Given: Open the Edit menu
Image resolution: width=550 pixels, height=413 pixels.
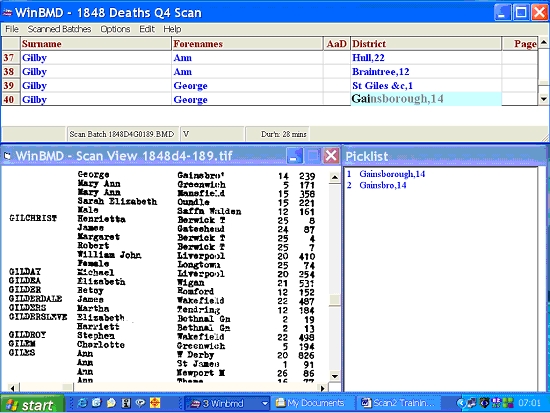Looking at the screenshot, I should tap(147, 29).
